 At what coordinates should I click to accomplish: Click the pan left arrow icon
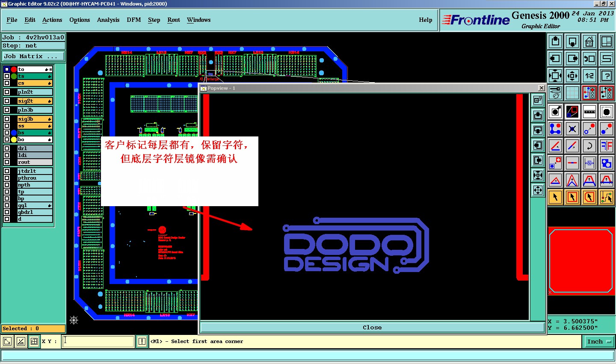point(555,59)
